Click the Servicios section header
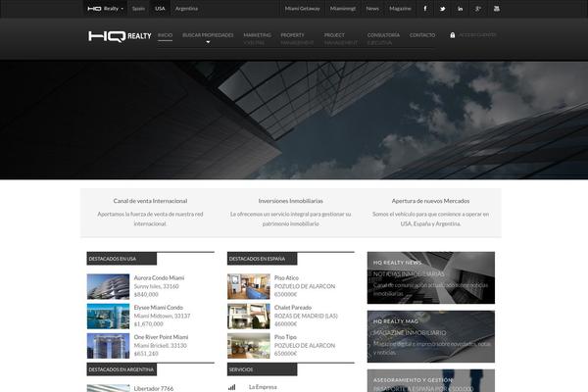This screenshot has width=588, height=392. tap(262, 369)
